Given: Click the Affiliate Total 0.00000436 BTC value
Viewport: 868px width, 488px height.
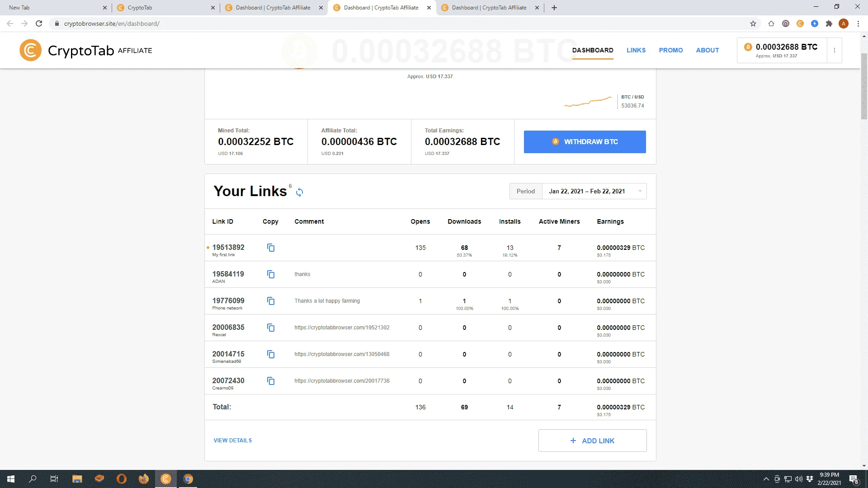Looking at the screenshot, I should pos(359,142).
